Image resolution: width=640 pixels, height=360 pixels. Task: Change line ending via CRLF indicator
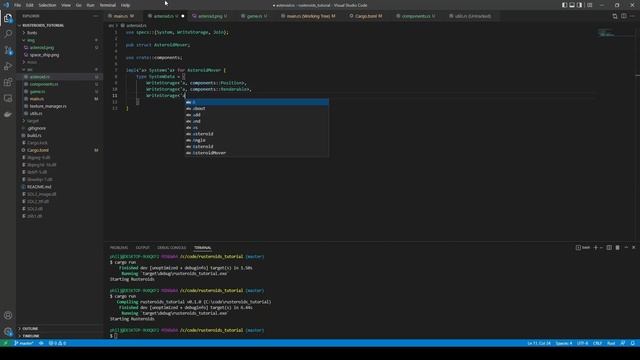pos(597,343)
